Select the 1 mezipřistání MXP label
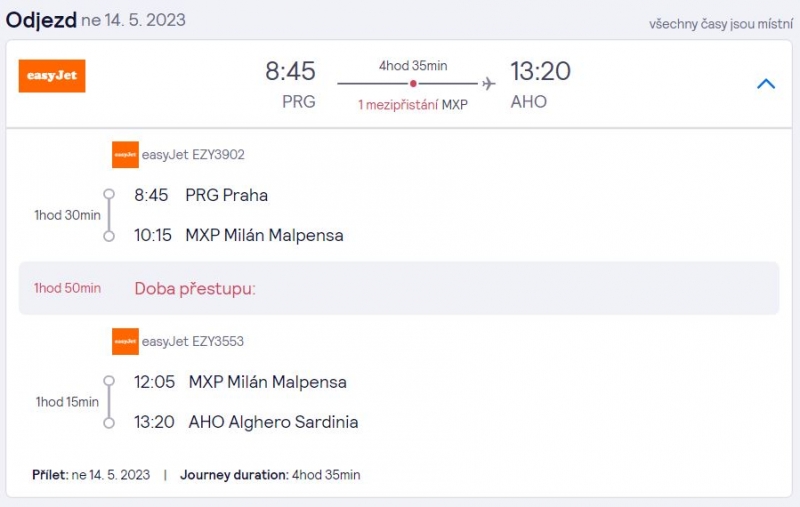The width and height of the screenshot is (800, 507). pos(413,105)
